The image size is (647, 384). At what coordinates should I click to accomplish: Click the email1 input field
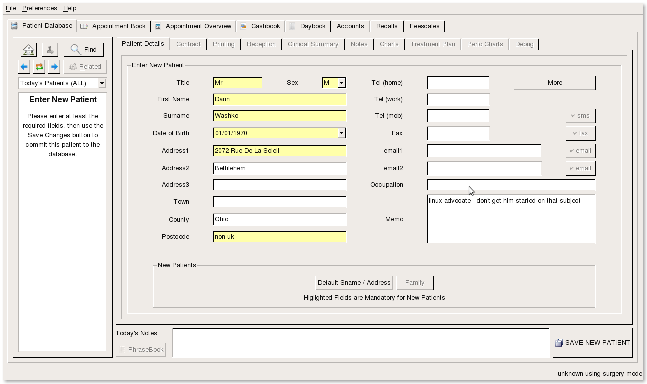coord(484,151)
